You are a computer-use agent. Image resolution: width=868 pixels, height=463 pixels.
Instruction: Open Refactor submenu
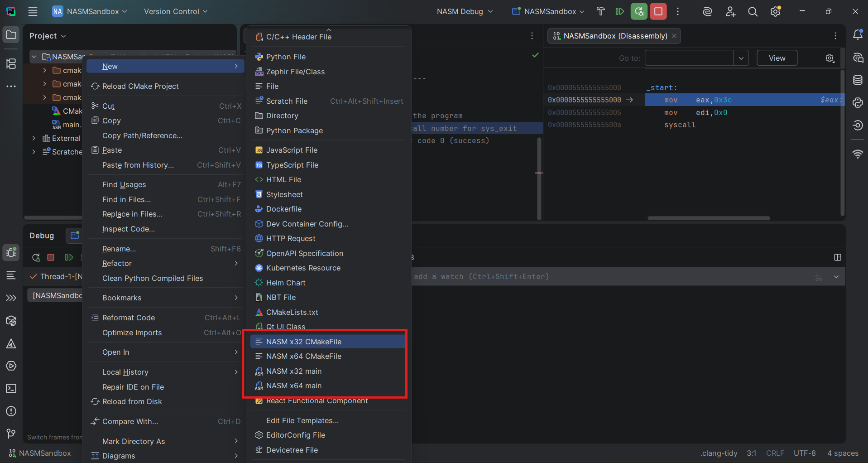(165, 263)
